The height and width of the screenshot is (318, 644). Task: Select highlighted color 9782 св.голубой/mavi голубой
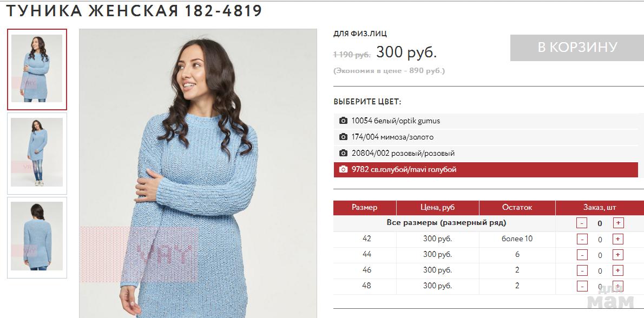point(486,169)
